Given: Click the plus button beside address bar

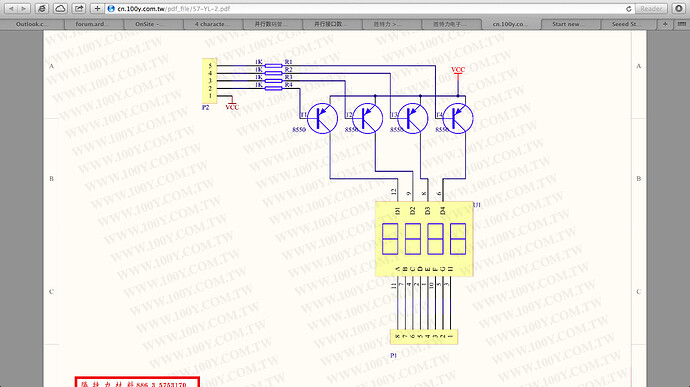Looking at the screenshot, I should coord(97,8).
